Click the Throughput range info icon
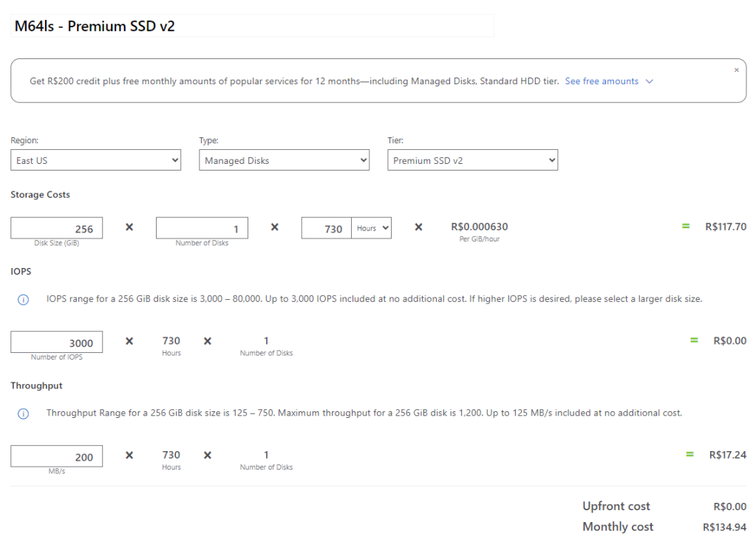 (23, 414)
